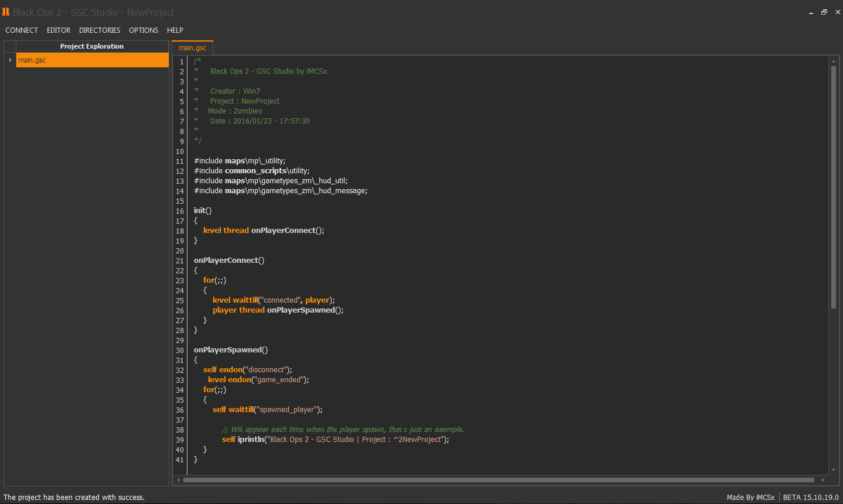843x504 pixels.
Task: Click the #include maps\mp\_utility line
Action: pyautogui.click(x=240, y=161)
